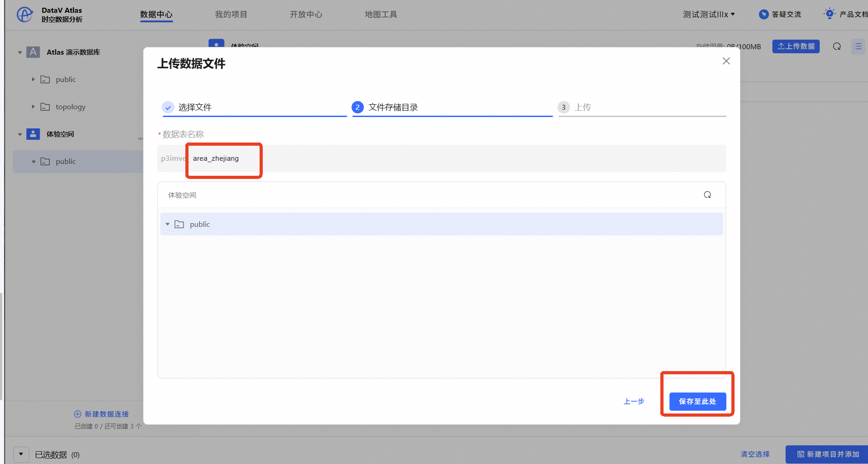Select public label under 体验空间 in sidebar
The height and width of the screenshot is (464, 868).
click(x=66, y=161)
